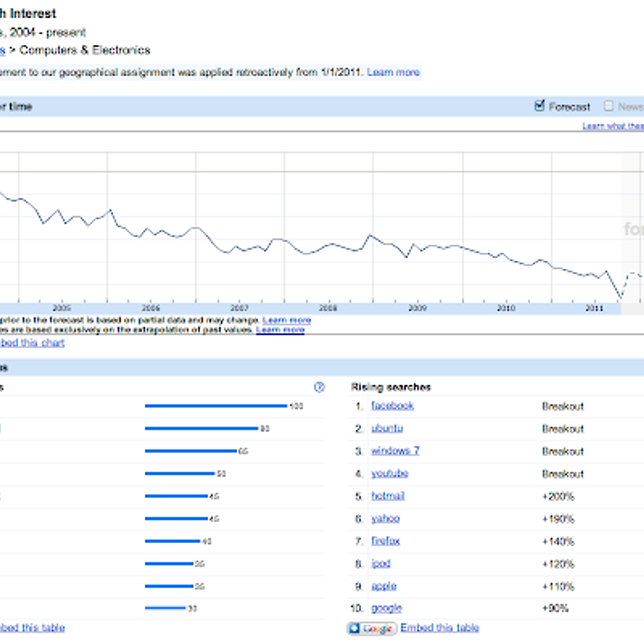Image resolution: width=644 pixels, height=644 pixels.
Task: Click the 2008 label on timeline
Action: pyautogui.click(x=328, y=308)
